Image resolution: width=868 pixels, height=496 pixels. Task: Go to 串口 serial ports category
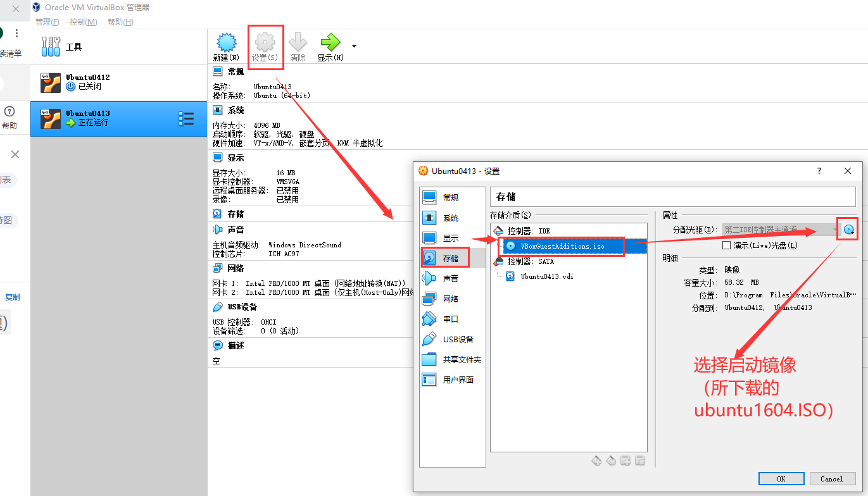click(x=453, y=319)
